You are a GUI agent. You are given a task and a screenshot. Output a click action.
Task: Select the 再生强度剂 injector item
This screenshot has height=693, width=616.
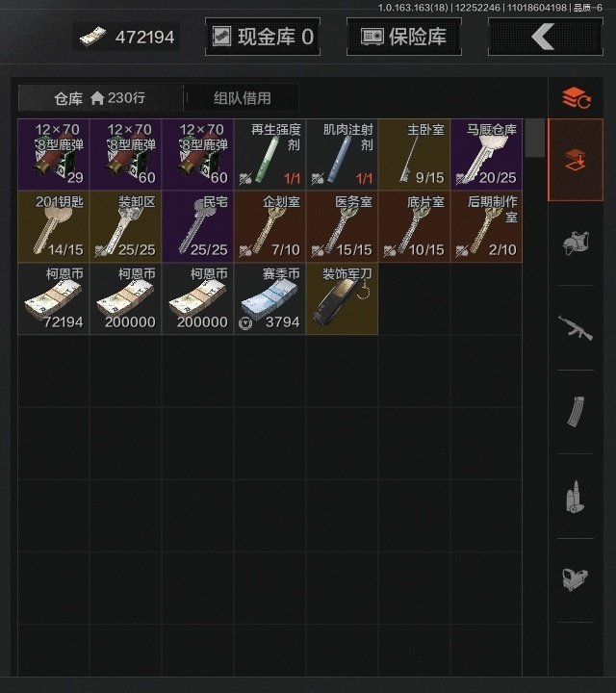pos(270,154)
